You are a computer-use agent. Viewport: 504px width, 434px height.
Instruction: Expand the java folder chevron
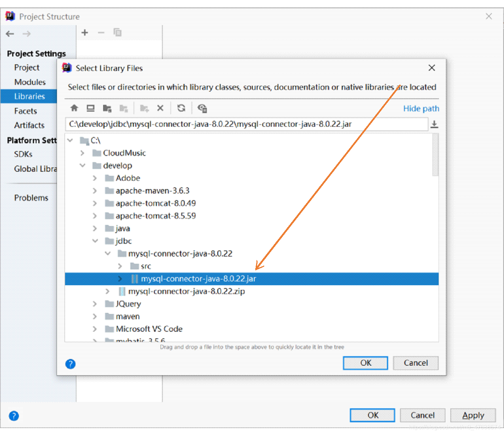[x=95, y=228]
